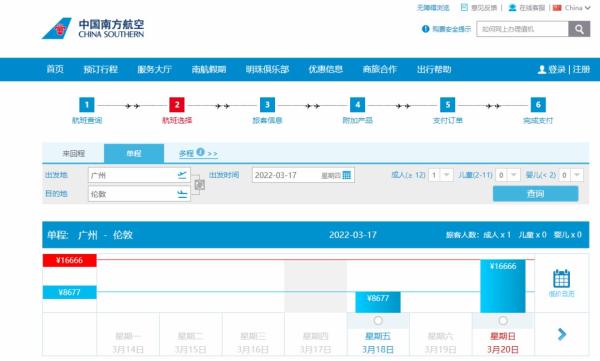Click the 查询 search button
Image resolution: width=600 pixels, height=361 pixels.
coord(535,194)
